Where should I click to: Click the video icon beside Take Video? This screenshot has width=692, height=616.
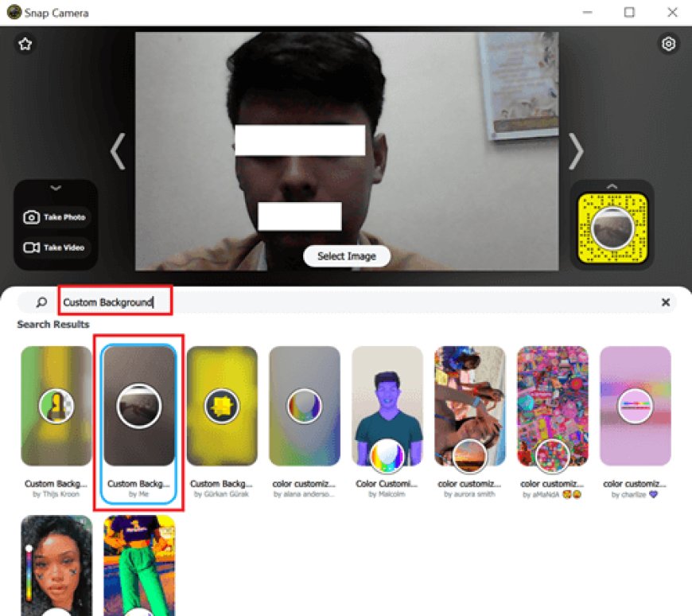[x=32, y=248]
